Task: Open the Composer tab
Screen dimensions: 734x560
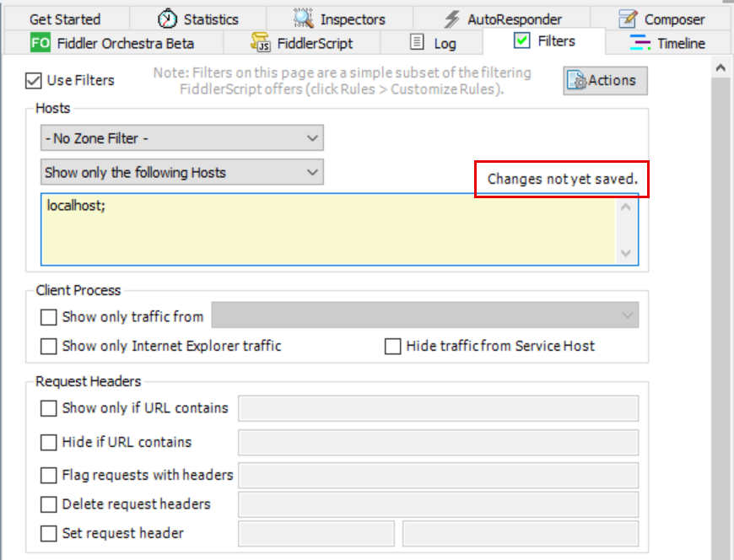Action: [x=661, y=19]
